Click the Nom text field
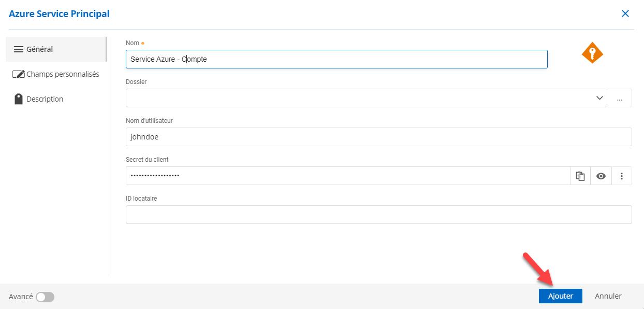The height and width of the screenshot is (309, 644). (x=336, y=59)
